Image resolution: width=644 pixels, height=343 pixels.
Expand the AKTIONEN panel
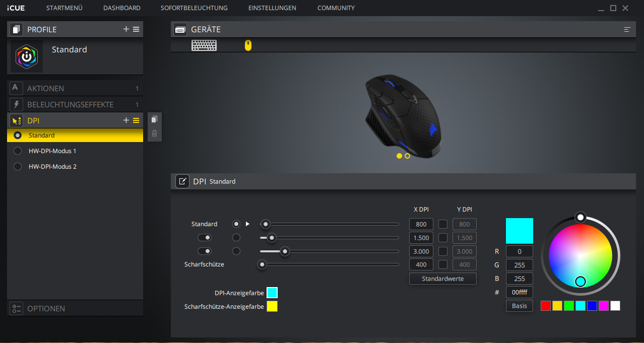tap(75, 88)
